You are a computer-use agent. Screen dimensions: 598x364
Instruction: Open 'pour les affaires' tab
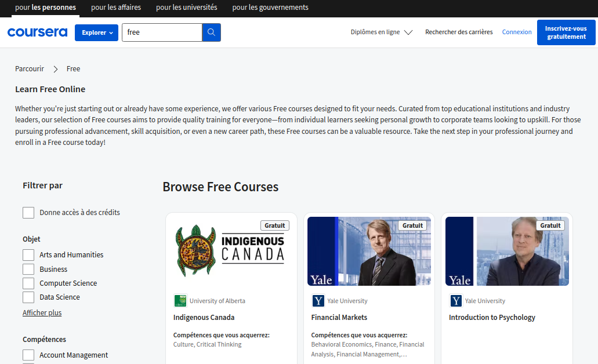[116, 8]
